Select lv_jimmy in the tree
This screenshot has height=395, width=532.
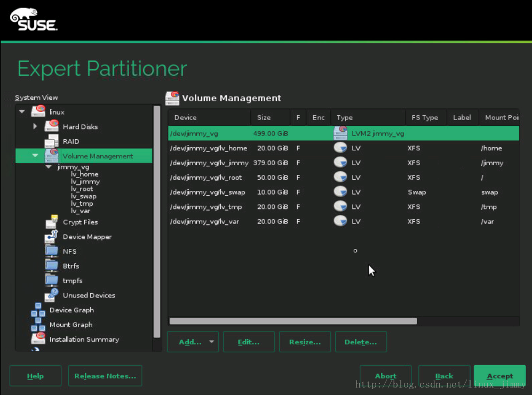[x=85, y=181]
